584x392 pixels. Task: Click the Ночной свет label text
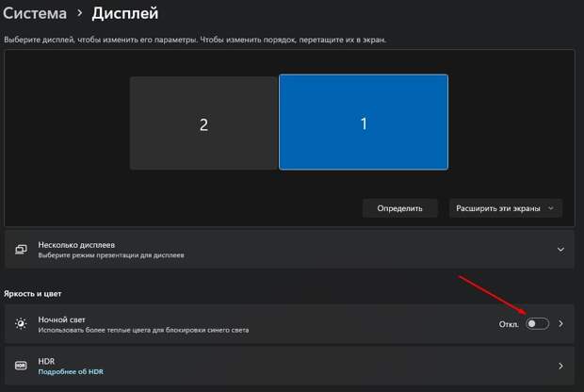point(61,319)
